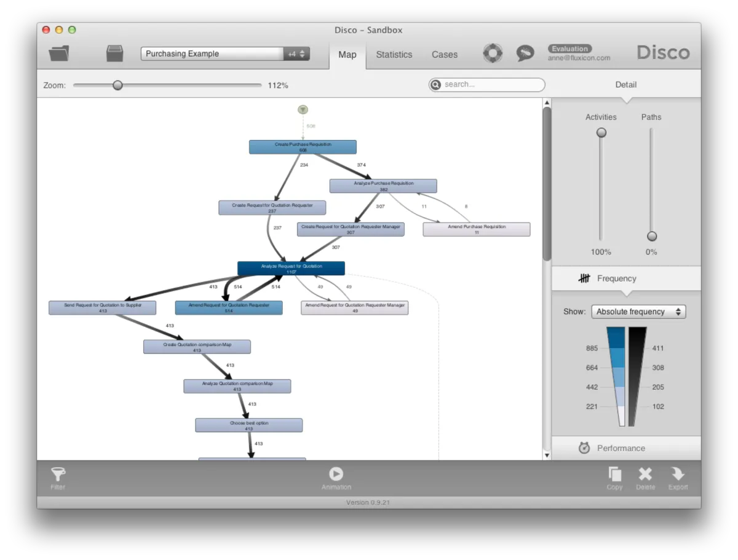
Task: Click the 885 legend value
Action: pyautogui.click(x=592, y=349)
